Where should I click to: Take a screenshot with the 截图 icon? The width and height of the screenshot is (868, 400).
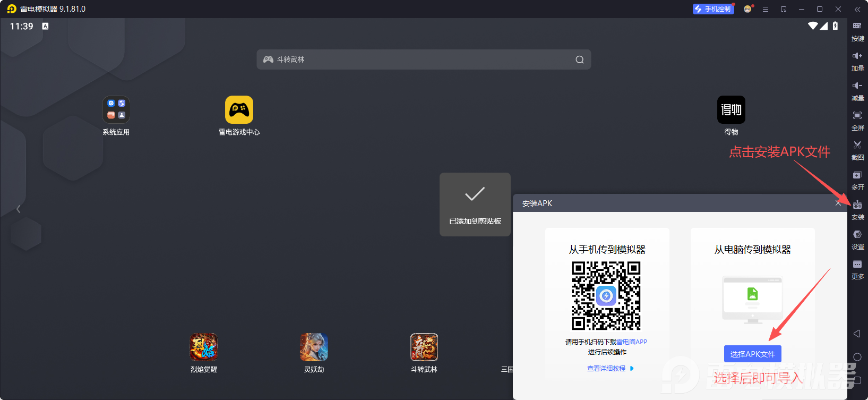coord(857,150)
